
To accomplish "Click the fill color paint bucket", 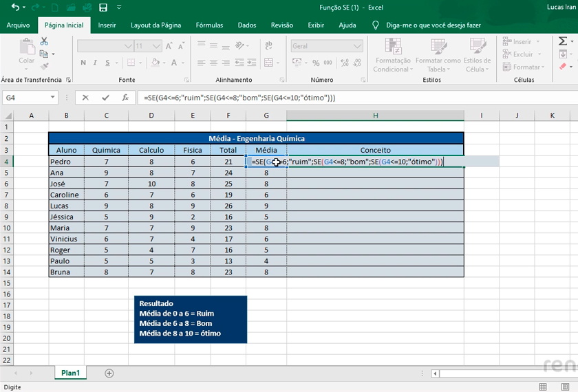I will pyautogui.click(x=155, y=63).
